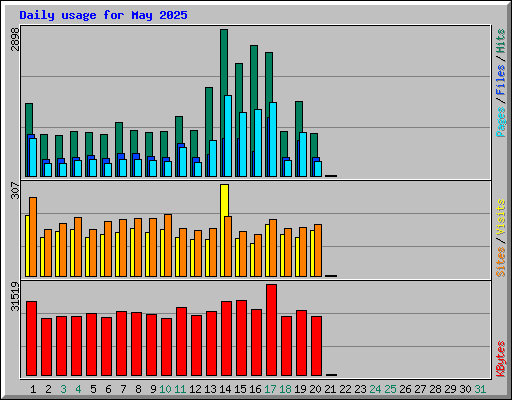This screenshot has width=512, height=400.
Task: Select day 8 on the date axis
Action: point(138,389)
